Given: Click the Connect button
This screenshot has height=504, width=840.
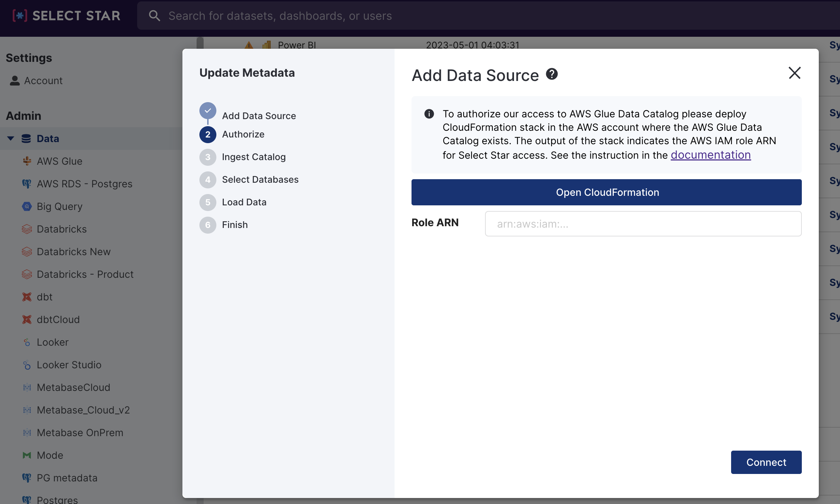Looking at the screenshot, I should pyautogui.click(x=766, y=462).
